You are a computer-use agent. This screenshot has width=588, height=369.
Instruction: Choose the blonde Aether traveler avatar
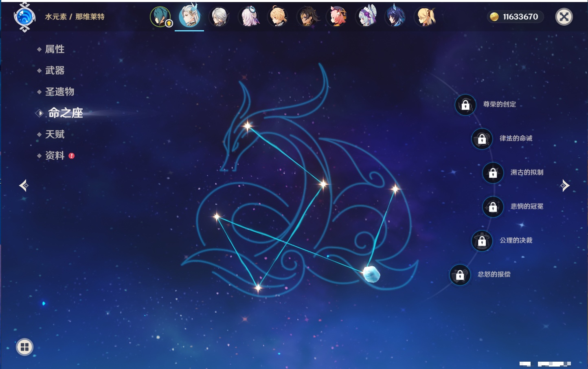(278, 17)
